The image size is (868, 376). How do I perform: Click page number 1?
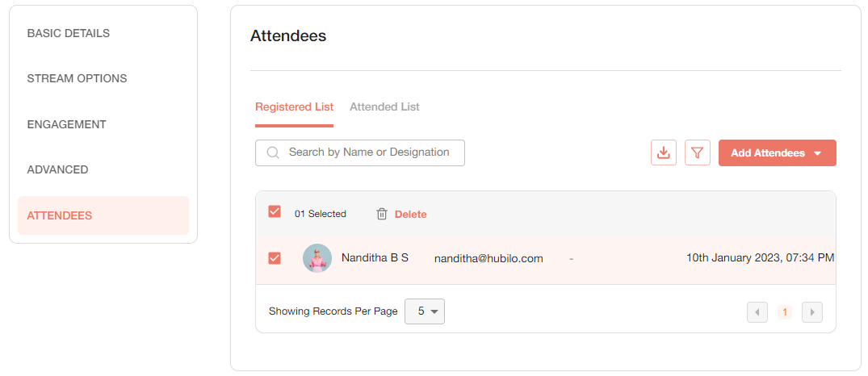tap(784, 312)
